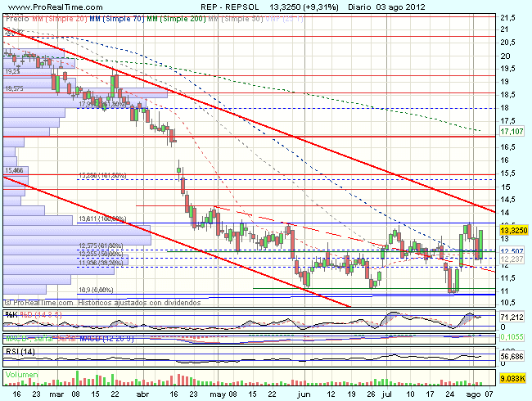The height and width of the screenshot is (401, 532).
Task: Click the volume value 9.033K
Action: [x=513, y=378]
